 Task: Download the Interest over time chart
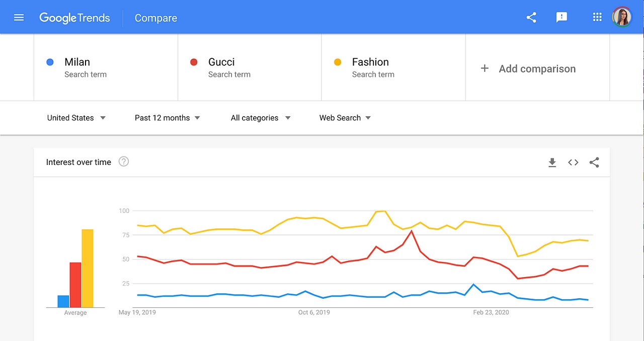click(552, 162)
